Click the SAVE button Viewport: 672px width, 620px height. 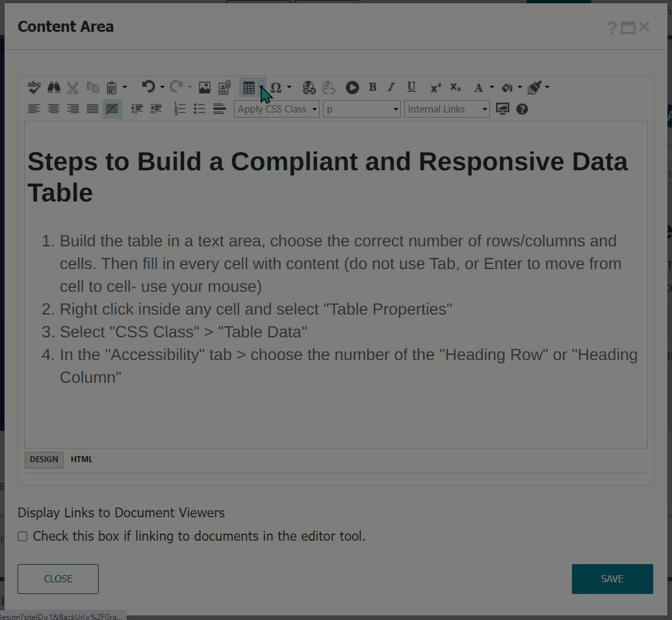pyautogui.click(x=612, y=578)
